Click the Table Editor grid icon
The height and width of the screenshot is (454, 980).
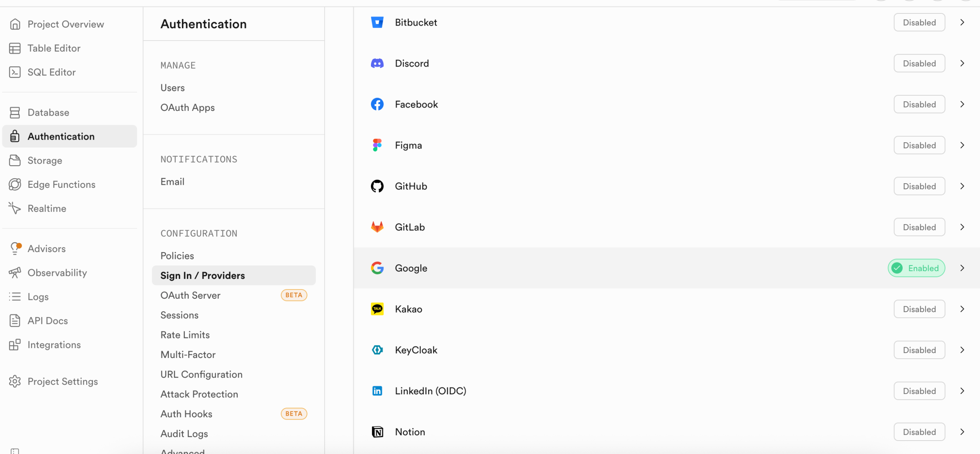click(x=15, y=48)
